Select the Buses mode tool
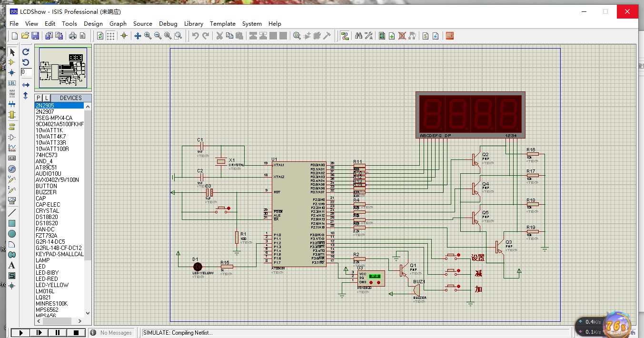 tap(12, 104)
